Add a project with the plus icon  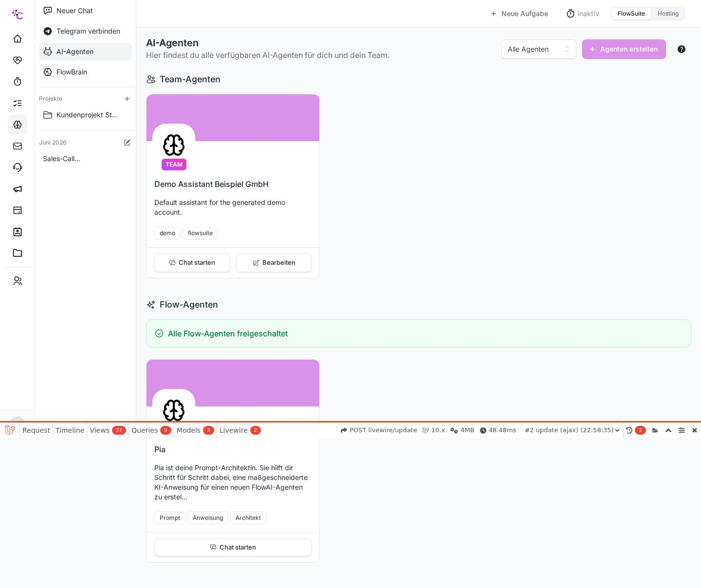127,99
